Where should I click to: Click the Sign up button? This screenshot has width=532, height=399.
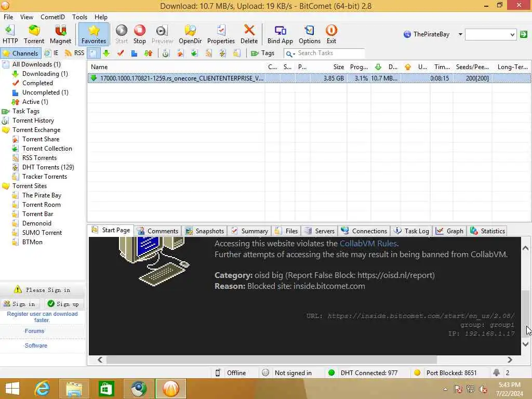tap(63, 304)
